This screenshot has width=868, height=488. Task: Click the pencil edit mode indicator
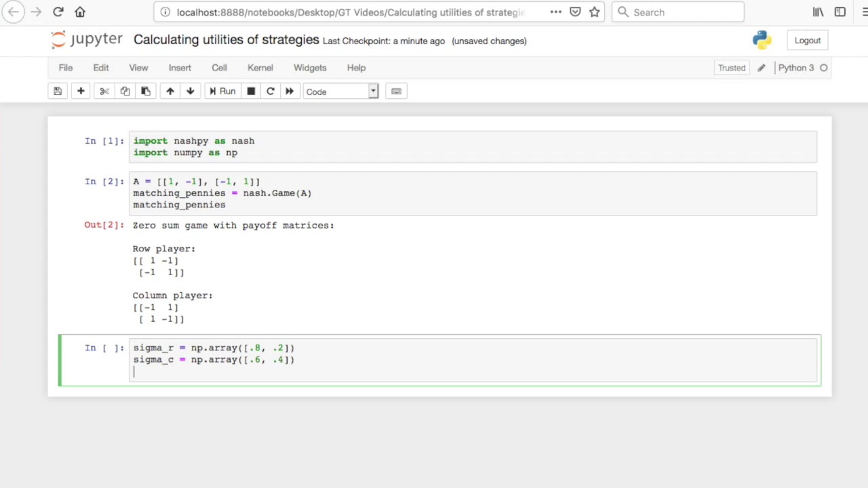(762, 68)
